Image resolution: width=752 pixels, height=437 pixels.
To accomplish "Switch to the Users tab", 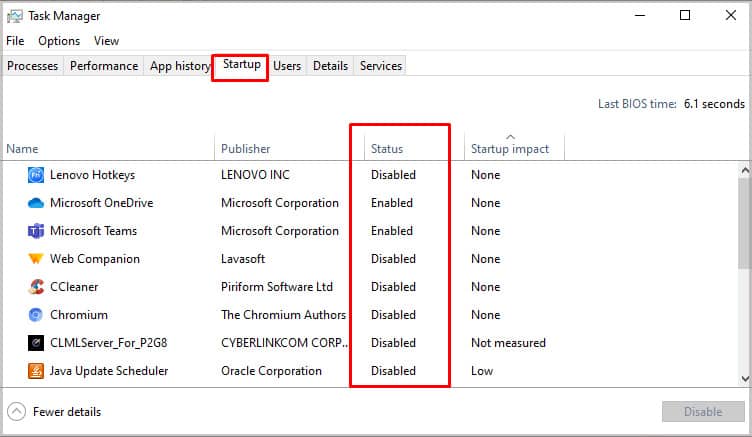I will [287, 66].
